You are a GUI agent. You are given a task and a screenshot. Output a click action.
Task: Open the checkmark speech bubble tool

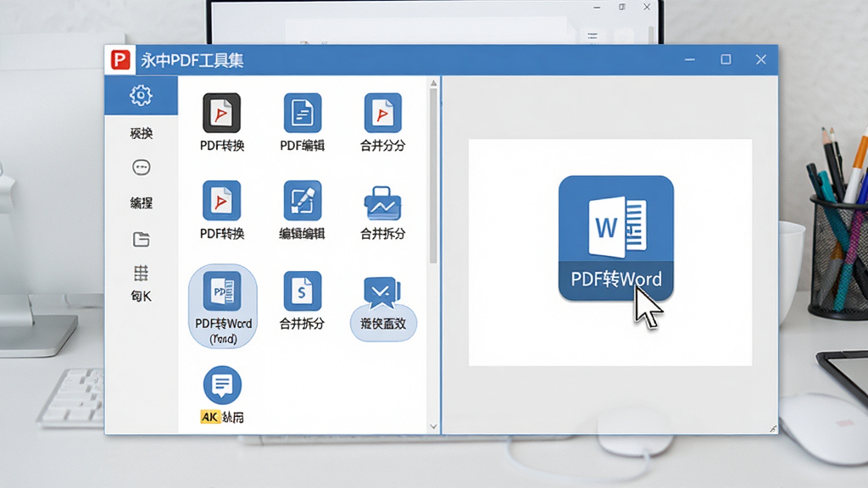(382, 292)
